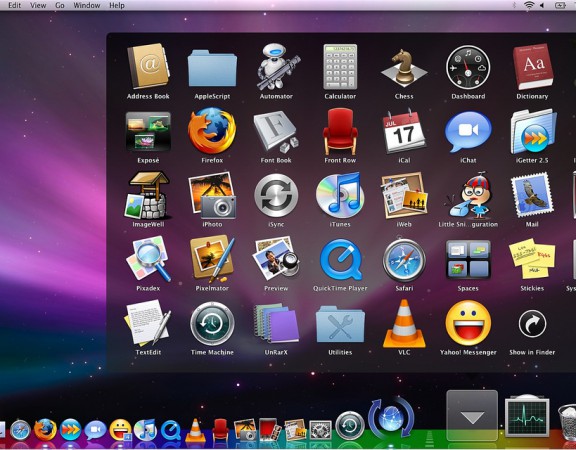The width and height of the screenshot is (576, 450).
Task: Click the iGetter arrows icon in the Dock
Action: (x=70, y=429)
